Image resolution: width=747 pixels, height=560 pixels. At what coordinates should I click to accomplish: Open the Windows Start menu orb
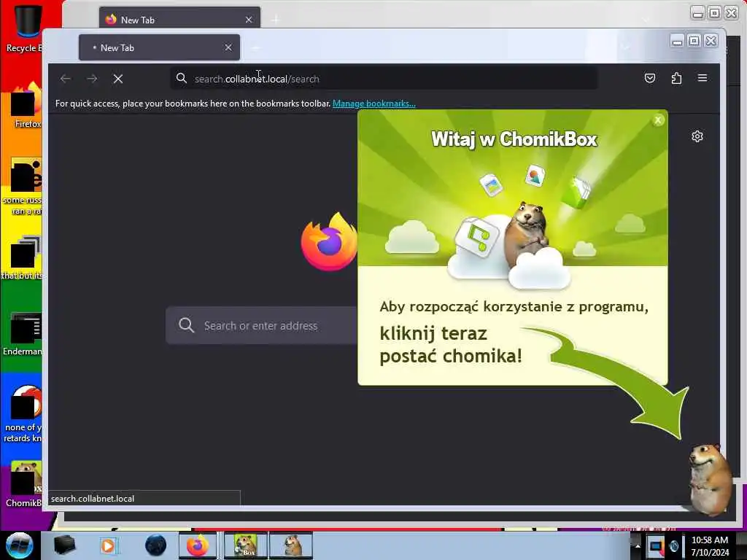coord(19,545)
